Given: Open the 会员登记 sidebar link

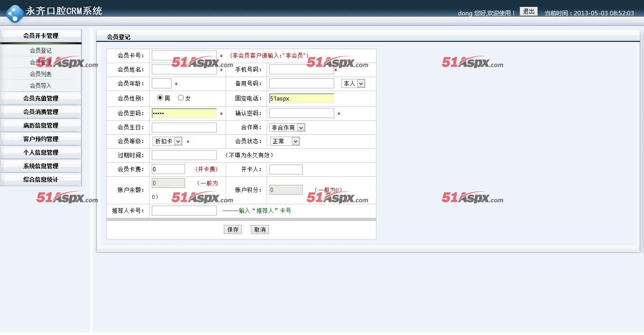Looking at the screenshot, I should [x=41, y=50].
